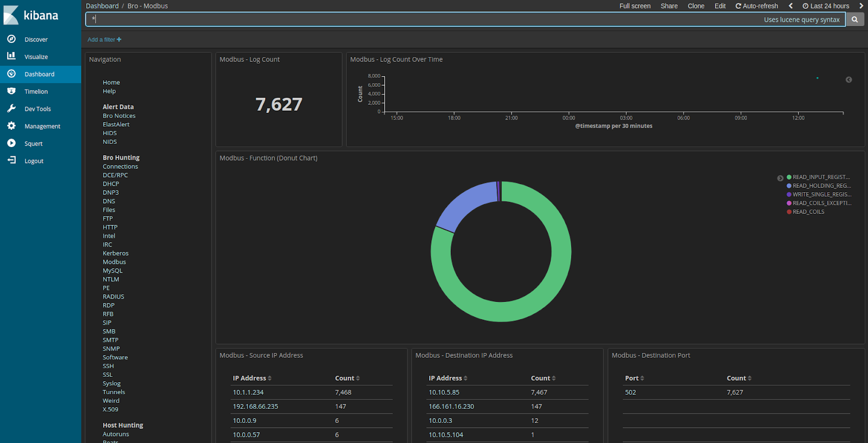Viewport: 868px width, 443px height.
Task: Toggle READ_HOLDING_REG legend color
Action: [x=789, y=186]
